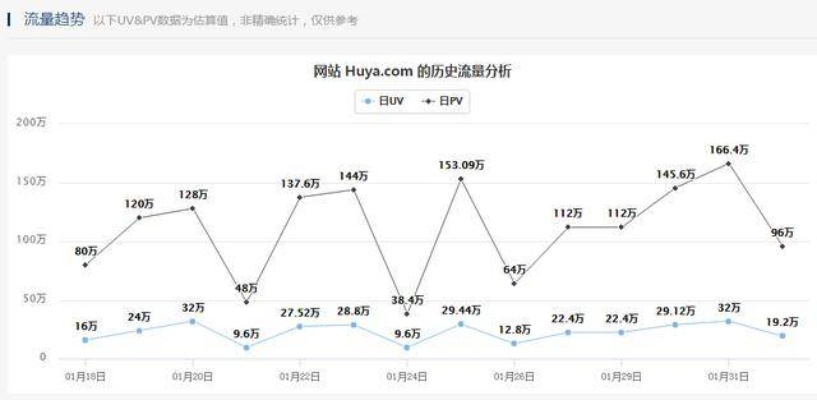The width and height of the screenshot is (817, 400).
Task: Select the 9.6万 UV point below 48万
Action: 246,347
